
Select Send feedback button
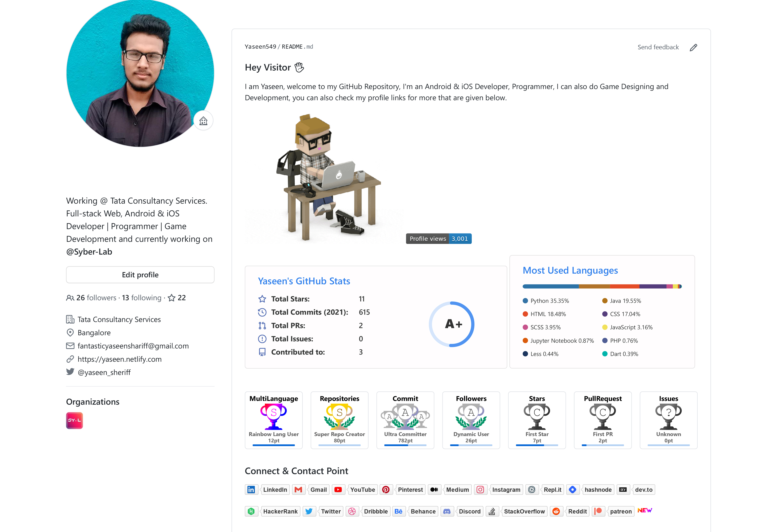657,47
